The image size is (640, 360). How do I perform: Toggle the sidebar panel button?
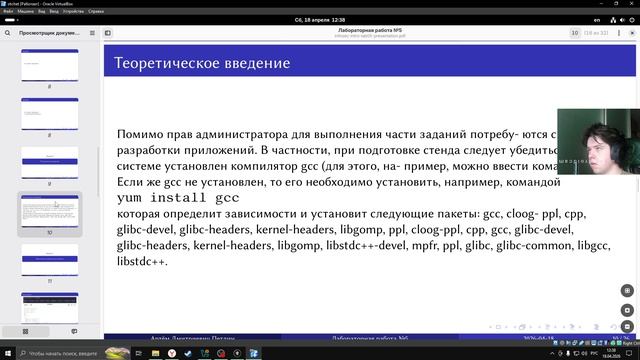(x=108, y=33)
